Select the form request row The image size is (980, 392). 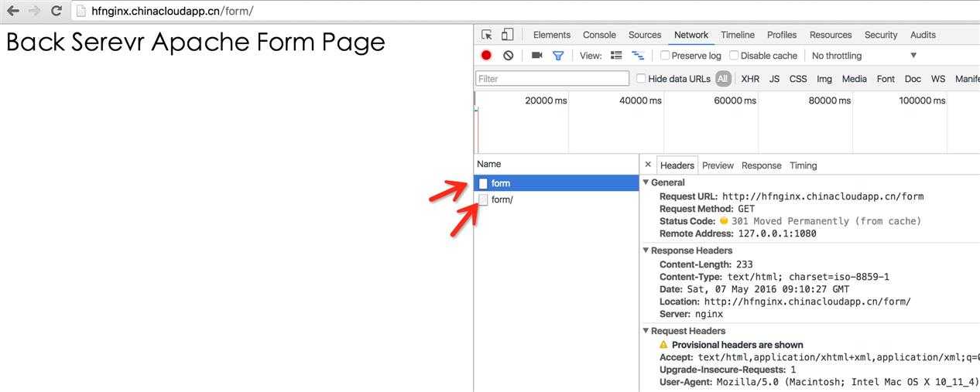pyautogui.click(x=556, y=183)
